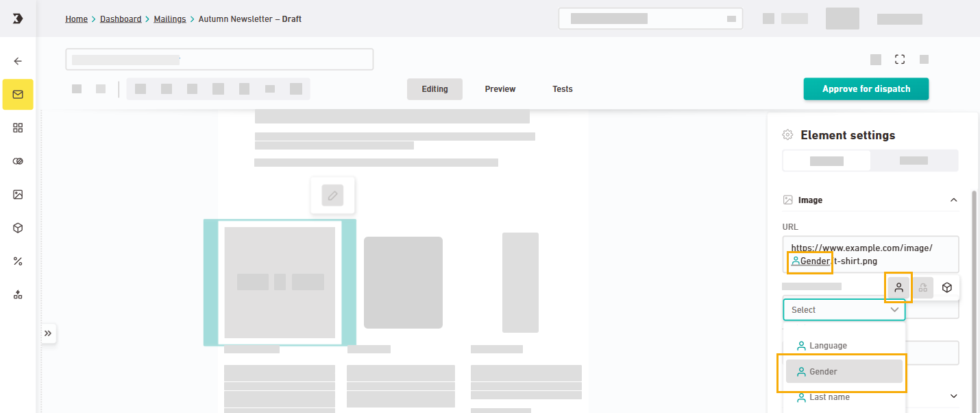Click the overlapping circles sidebar icon
This screenshot has width=980, height=413.
(x=18, y=161)
